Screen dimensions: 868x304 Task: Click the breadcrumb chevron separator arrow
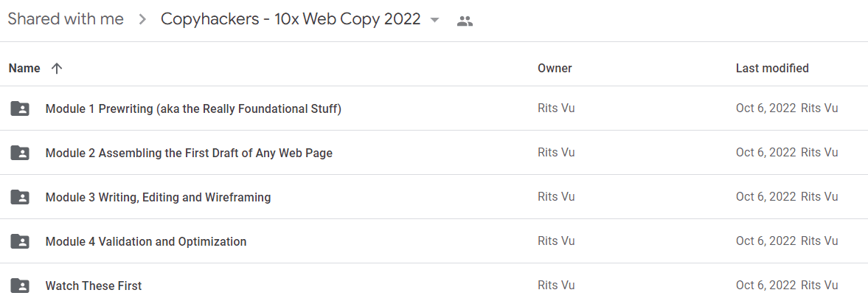point(143,20)
